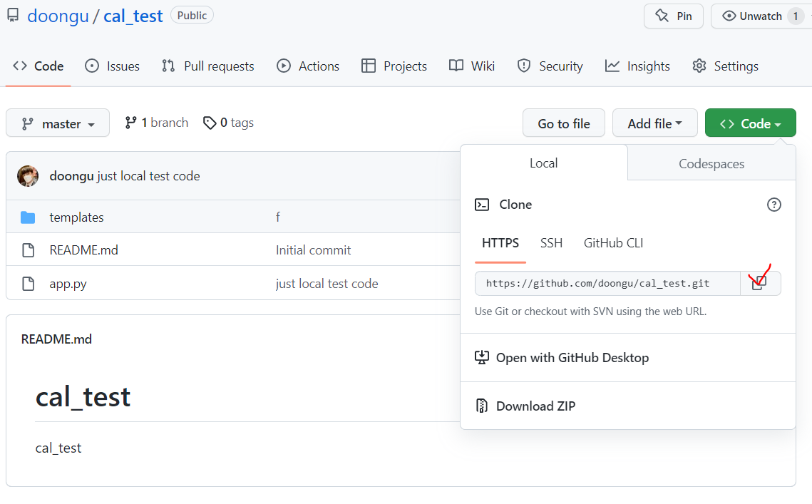Open the app.py file
Screen dimensions: 812x504
(x=68, y=284)
